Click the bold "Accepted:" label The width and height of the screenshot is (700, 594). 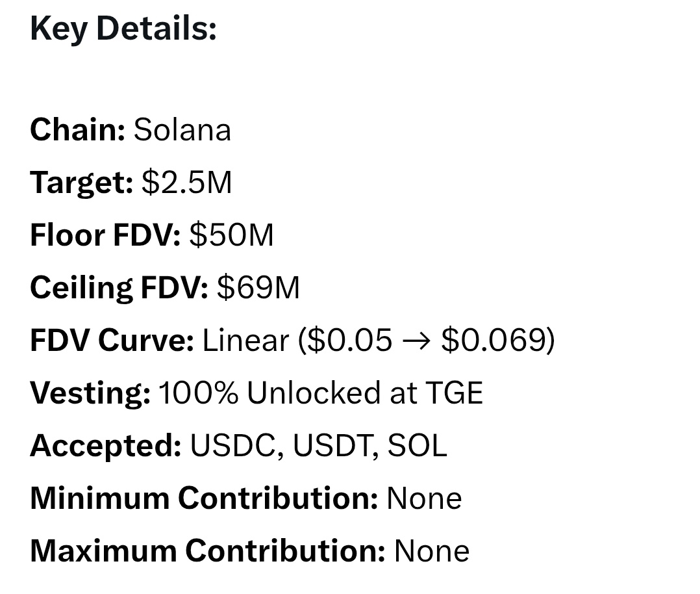click(105, 446)
